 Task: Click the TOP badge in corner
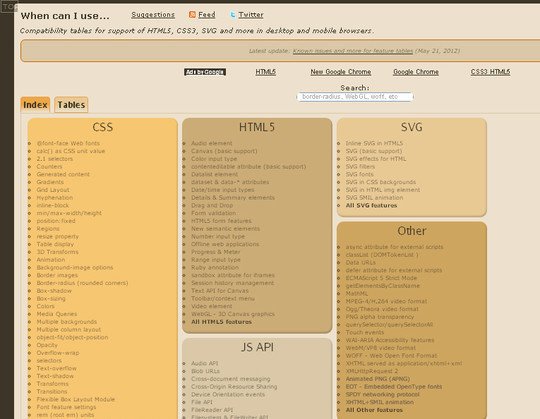(x=9, y=7)
